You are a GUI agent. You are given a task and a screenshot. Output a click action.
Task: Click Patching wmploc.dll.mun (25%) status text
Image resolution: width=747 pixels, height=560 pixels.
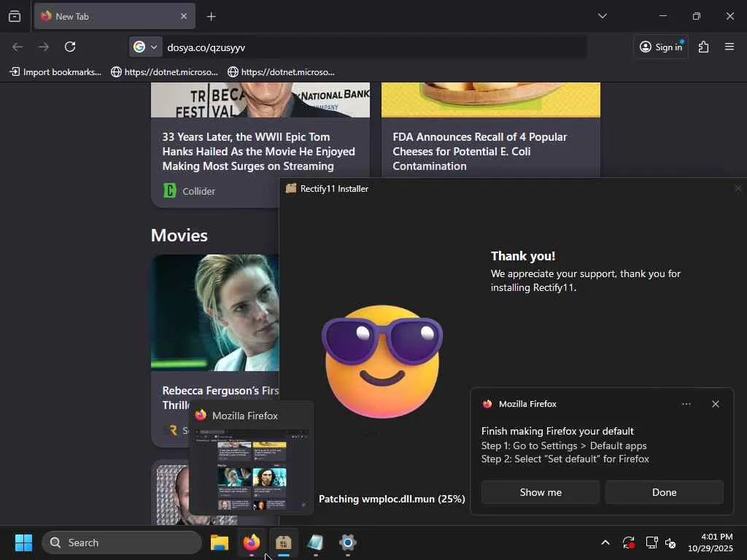pos(392,499)
